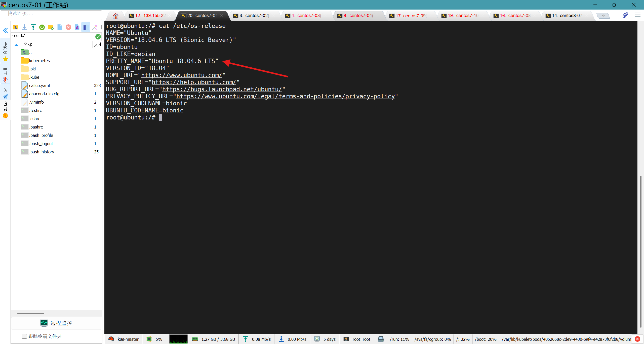Toggle the highlighted file tree panel button
The image size is (644, 344).
86,27
